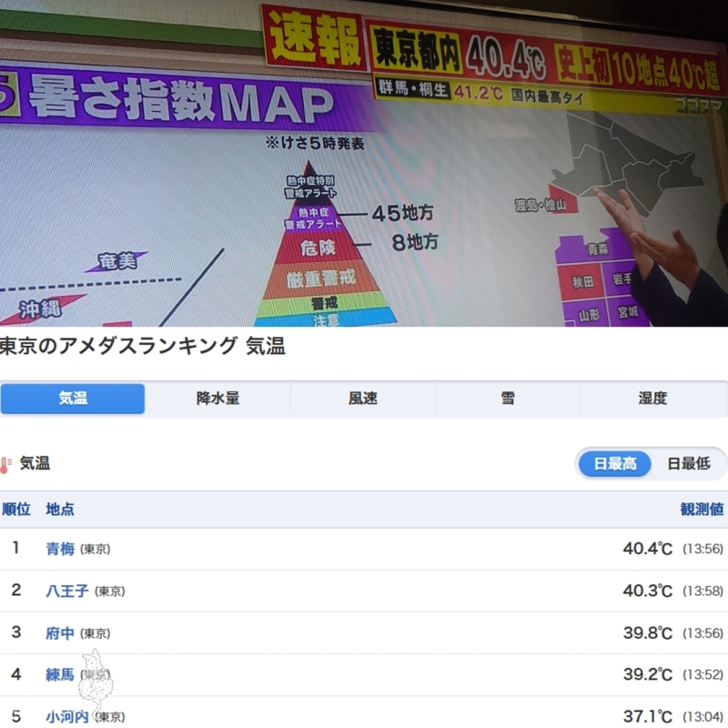Open the 府中 station link
Image resolution: width=728 pixels, height=728 pixels.
[x=60, y=632]
